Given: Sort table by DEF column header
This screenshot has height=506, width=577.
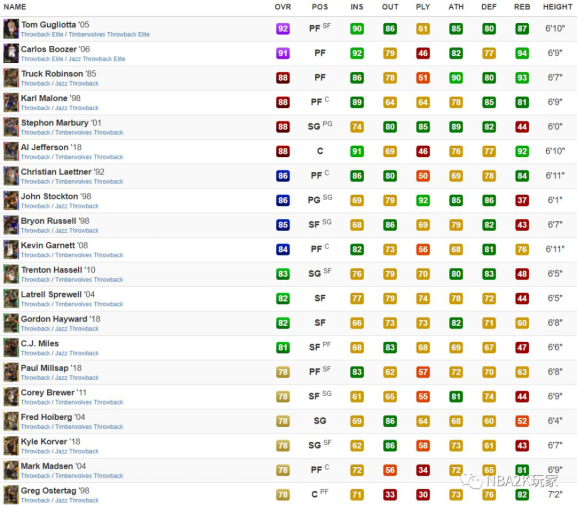Looking at the screenshot, I should (489, 7).
